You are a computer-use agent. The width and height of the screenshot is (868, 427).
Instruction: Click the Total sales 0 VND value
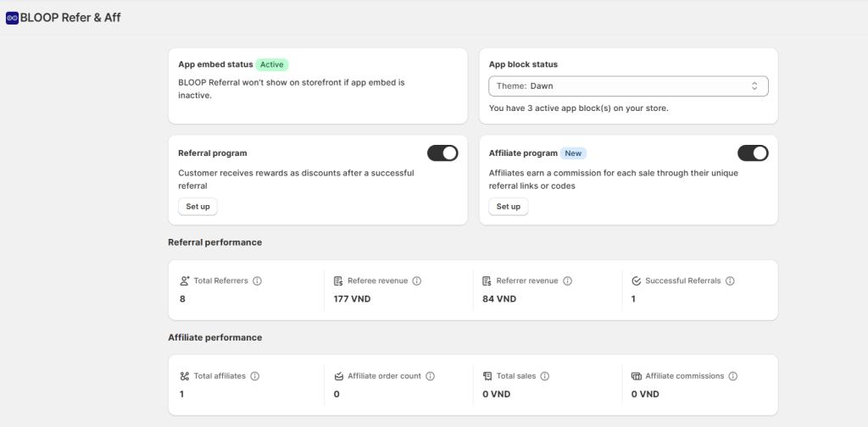coord(497,394)
